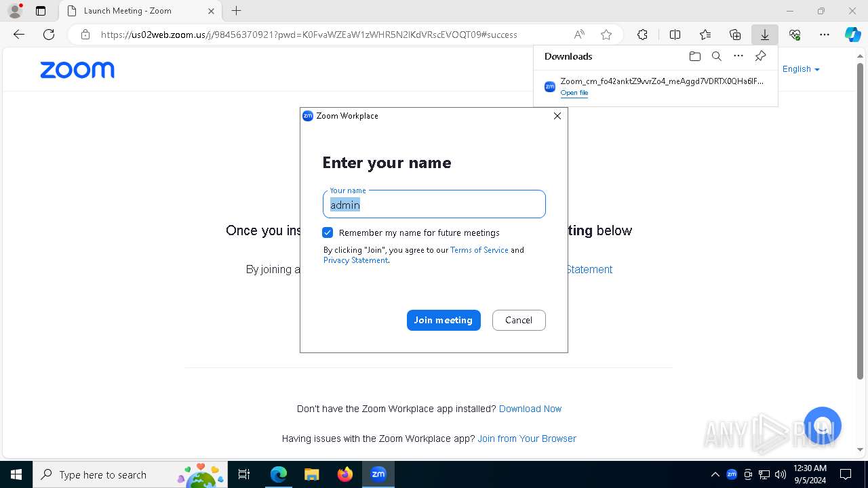Open File Explorer from taskbar
The height and width of the screenshot is (488, 868).
[311, 474]
